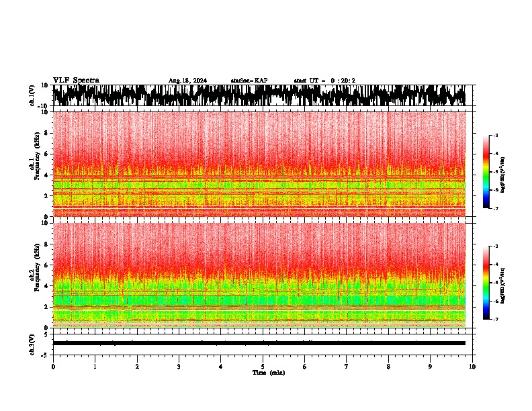
Task: Select the "ch.1(V)" vertical axis label
Action: [x=32, y=95]
